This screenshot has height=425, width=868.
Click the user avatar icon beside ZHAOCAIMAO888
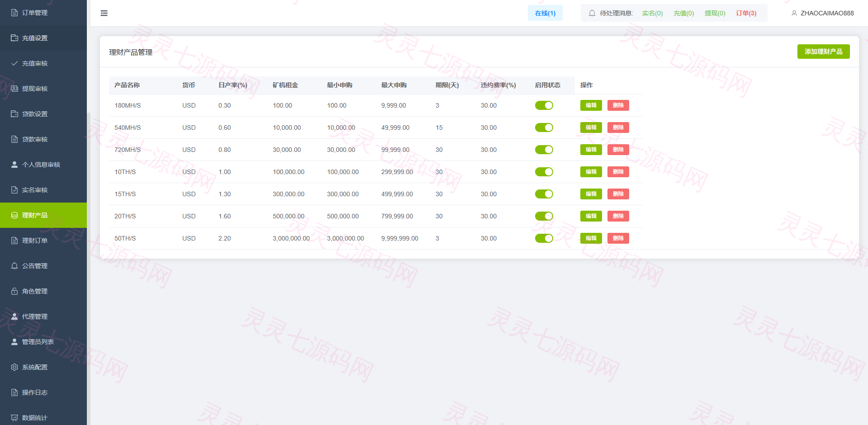click(x=794, y=13)
